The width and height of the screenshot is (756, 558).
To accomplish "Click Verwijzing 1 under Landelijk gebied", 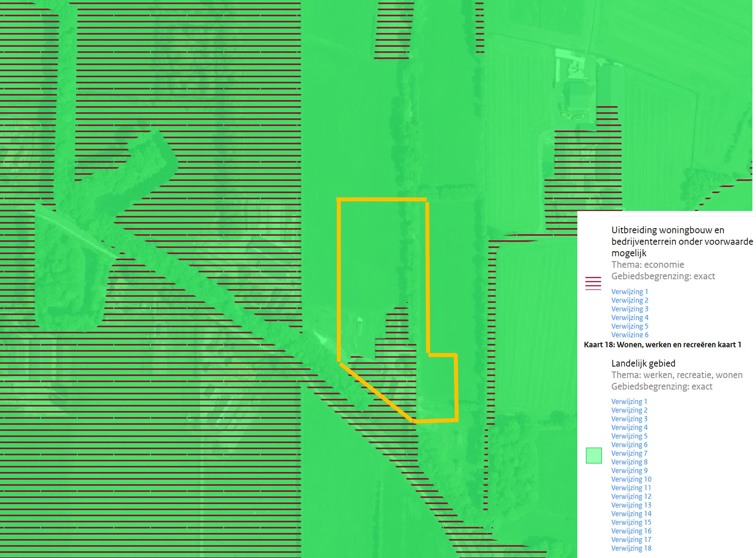I will 629,402.
